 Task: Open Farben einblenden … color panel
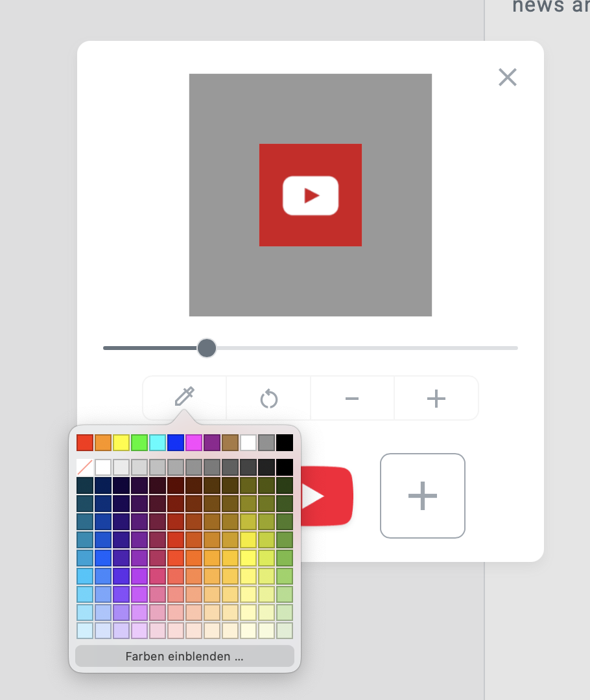[185, 656]
